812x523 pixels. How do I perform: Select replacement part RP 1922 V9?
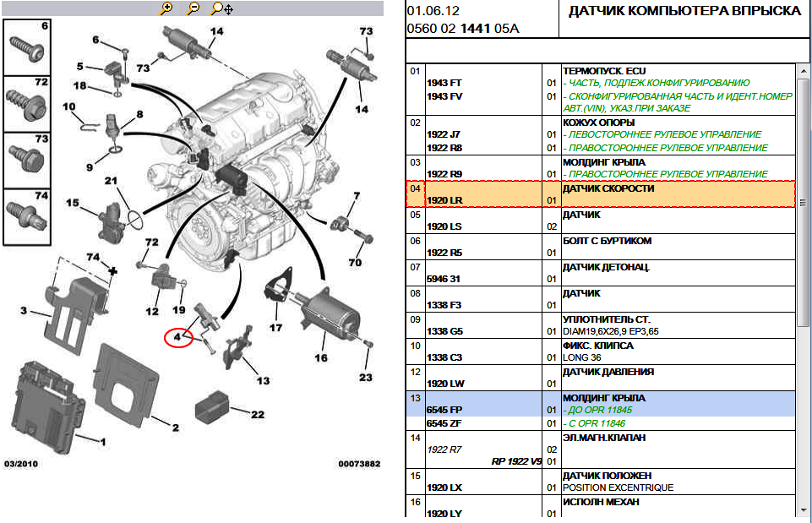516,461
